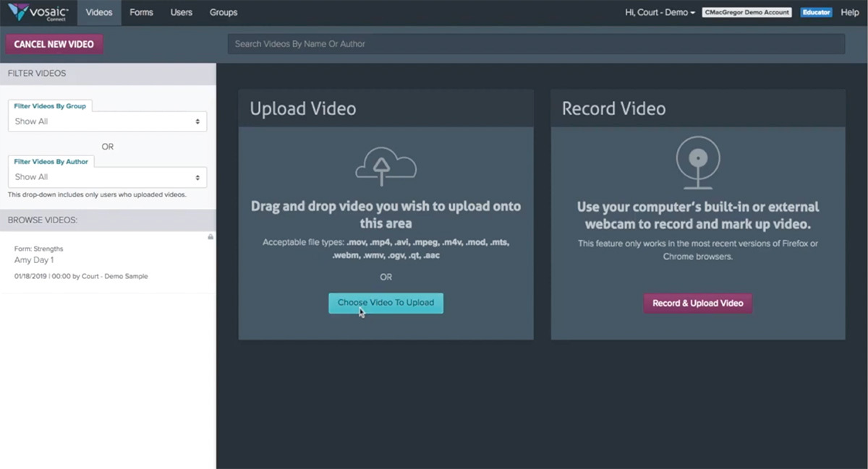This screenshot has height=469, width=868.
Task: Click the lock icon on Amy Day 1
Action: coord(210,236)
